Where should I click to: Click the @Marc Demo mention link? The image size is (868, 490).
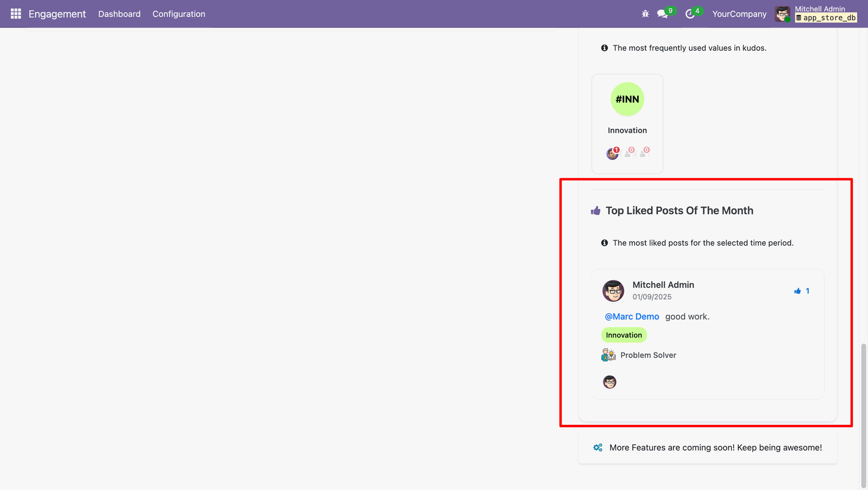click(632, 317)
